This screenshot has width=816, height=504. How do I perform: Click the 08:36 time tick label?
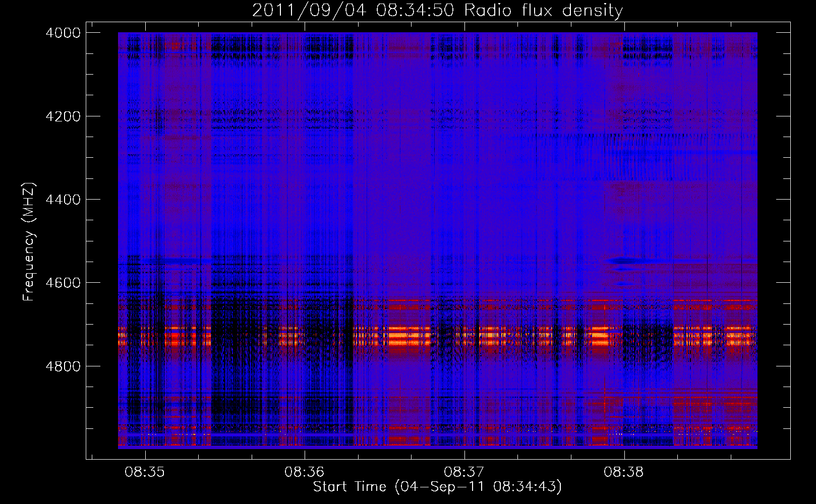304,472
